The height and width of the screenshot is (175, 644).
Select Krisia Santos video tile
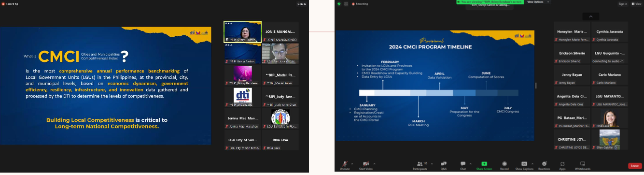[243, 53]
